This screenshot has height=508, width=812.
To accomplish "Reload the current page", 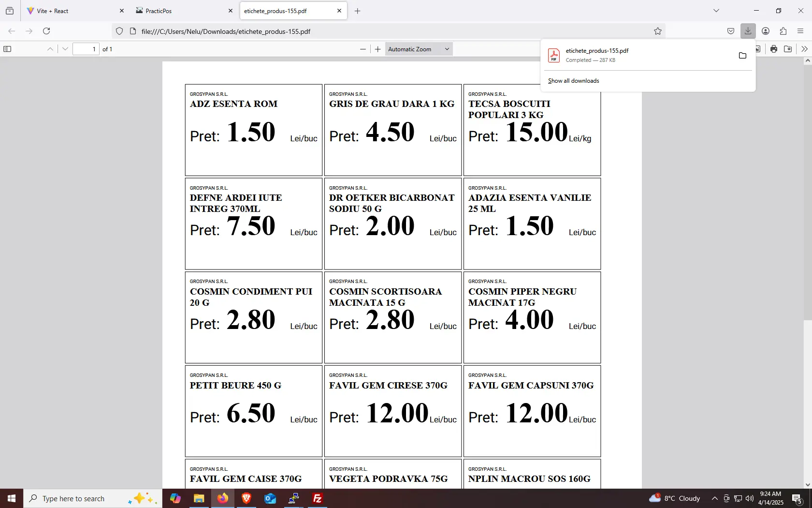I will click(x=46, y=31).
